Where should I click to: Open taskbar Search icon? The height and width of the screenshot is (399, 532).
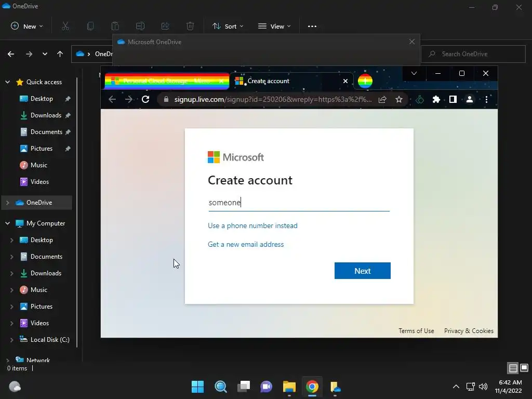pos(220,387)
